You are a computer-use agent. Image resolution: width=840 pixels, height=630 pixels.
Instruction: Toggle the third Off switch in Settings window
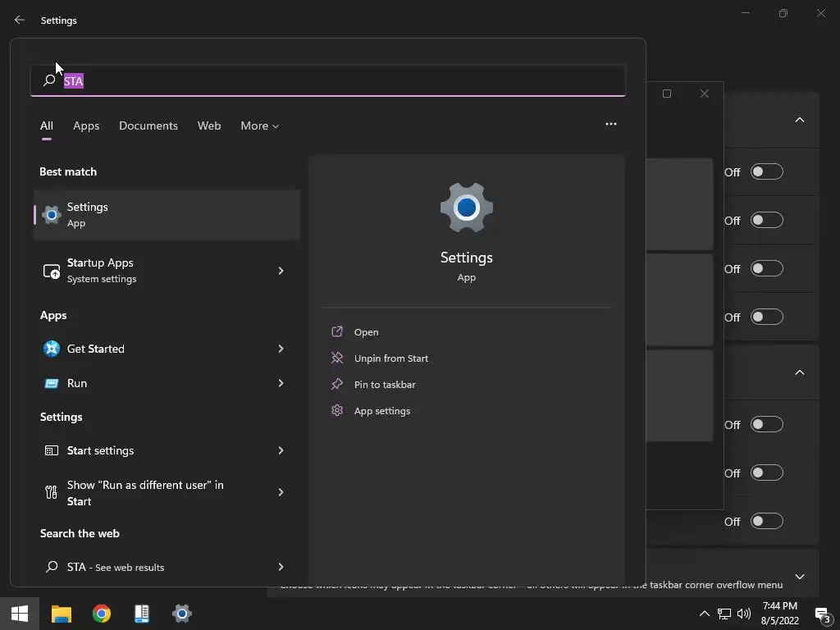(x=767, y=268)
